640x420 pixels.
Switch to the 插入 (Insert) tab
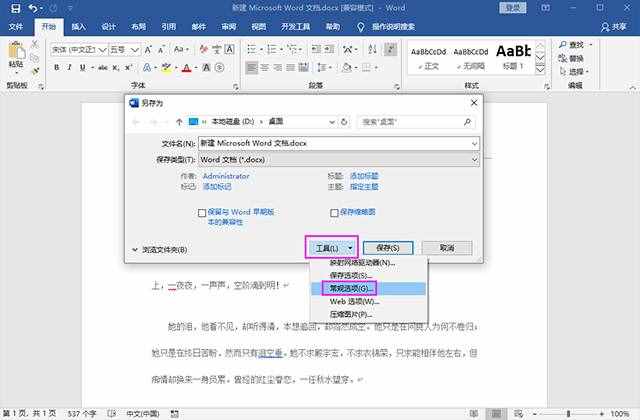point(78,27)
